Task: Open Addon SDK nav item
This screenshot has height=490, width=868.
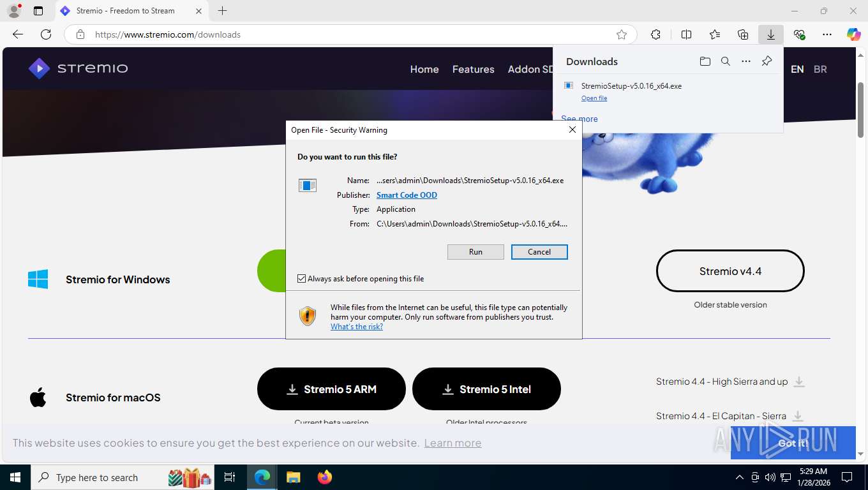Action: click(530, 70)
